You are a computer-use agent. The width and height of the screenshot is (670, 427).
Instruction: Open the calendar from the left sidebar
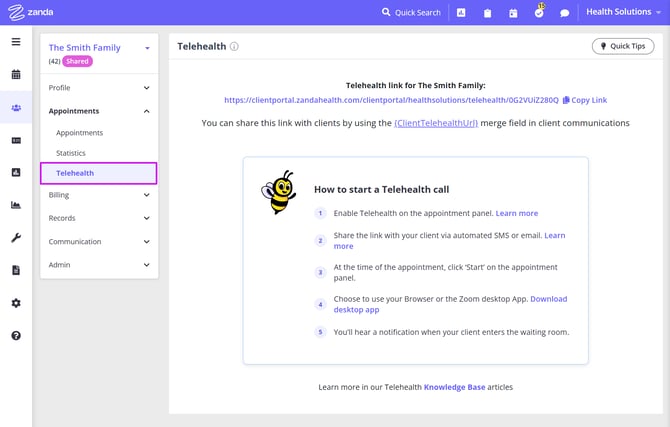[x=16, y=74]
